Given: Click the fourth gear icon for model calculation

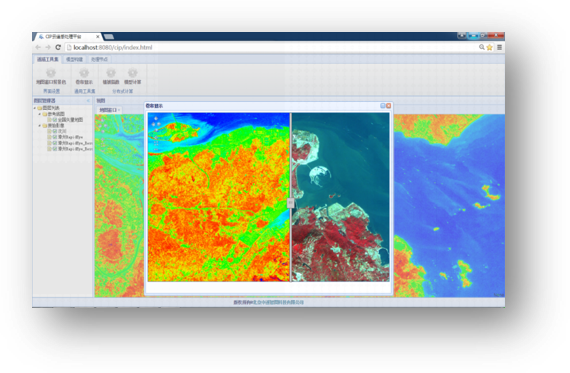Looking at the screenshot, I should 133,73.
